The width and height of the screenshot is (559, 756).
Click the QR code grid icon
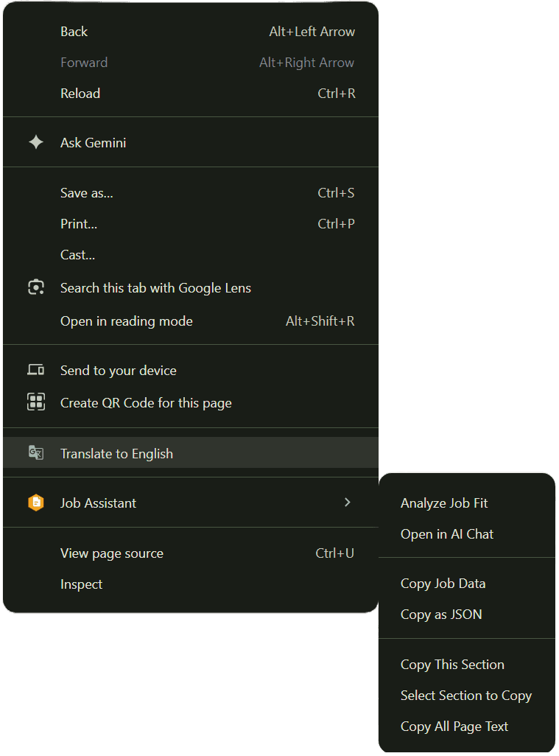pos(35,402)
